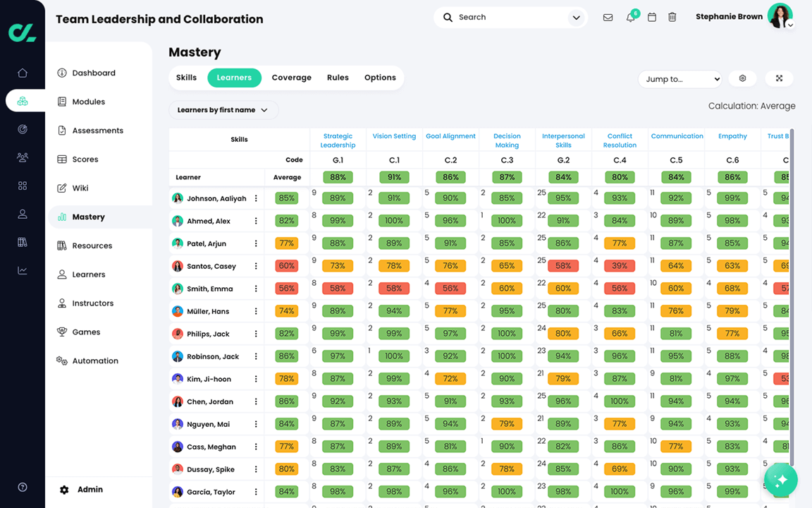
Task: Go to home icon in left rail
Action: tap(23, 73)
